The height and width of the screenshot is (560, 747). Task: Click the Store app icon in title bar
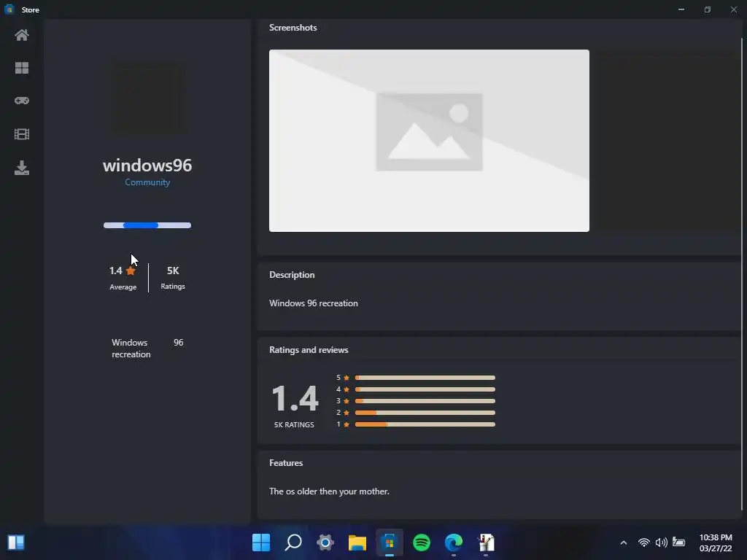point(9,9)
